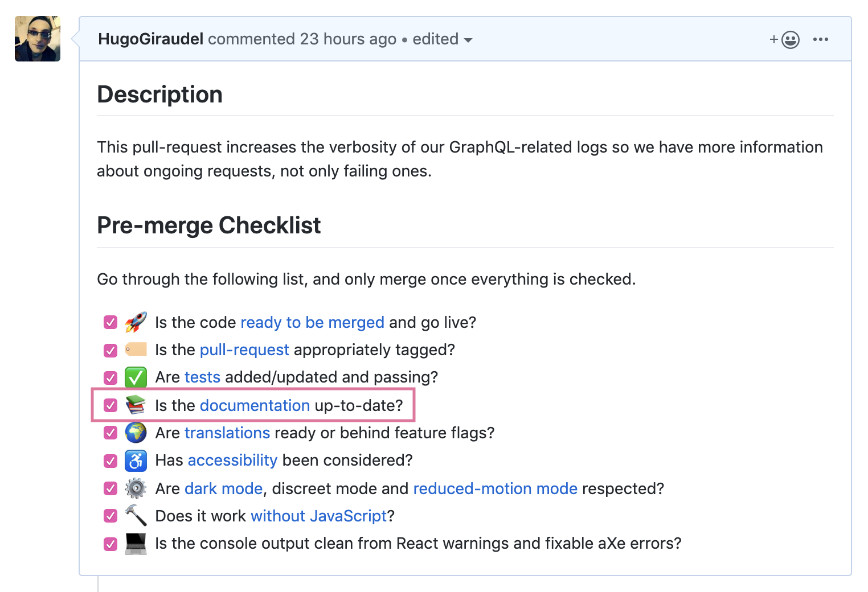Open the three-dot comment options menu
This screenshot has width=868, height=592.
point(820,39)
